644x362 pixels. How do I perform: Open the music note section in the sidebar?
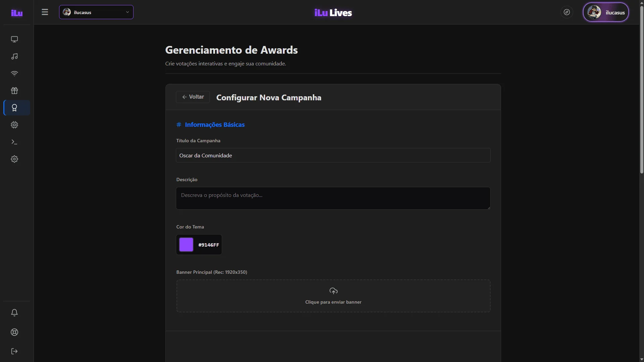14,56
